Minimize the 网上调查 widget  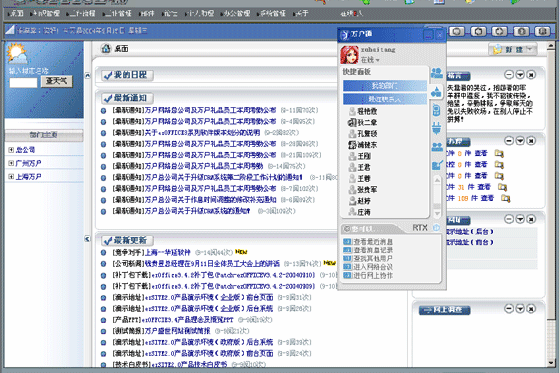(509, 308)
